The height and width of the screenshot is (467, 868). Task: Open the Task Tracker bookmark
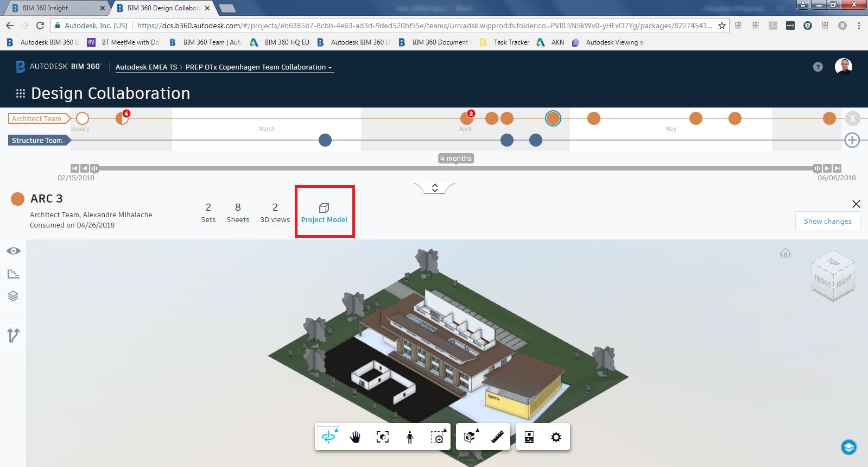[x=504, y=42]
